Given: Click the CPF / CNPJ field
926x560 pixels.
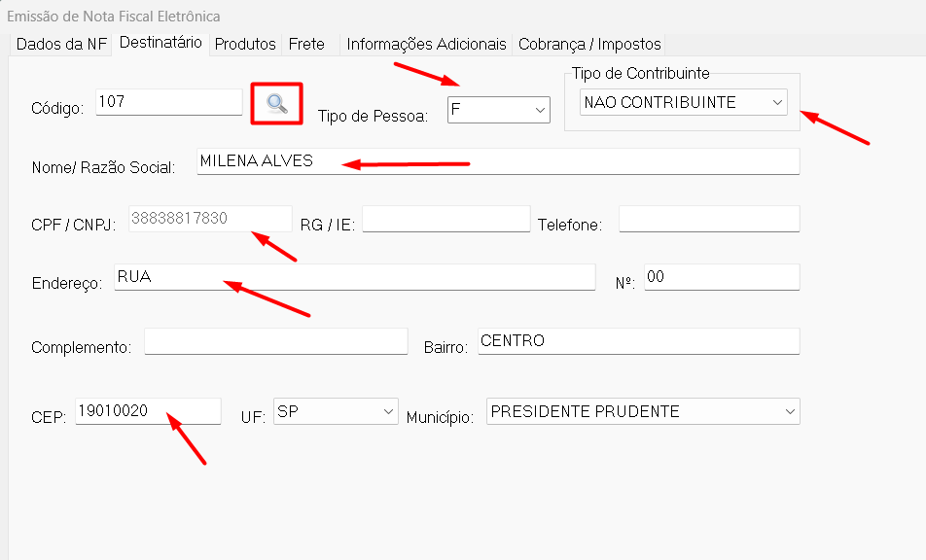Looking at the screenshot, I should click(209, 219).
